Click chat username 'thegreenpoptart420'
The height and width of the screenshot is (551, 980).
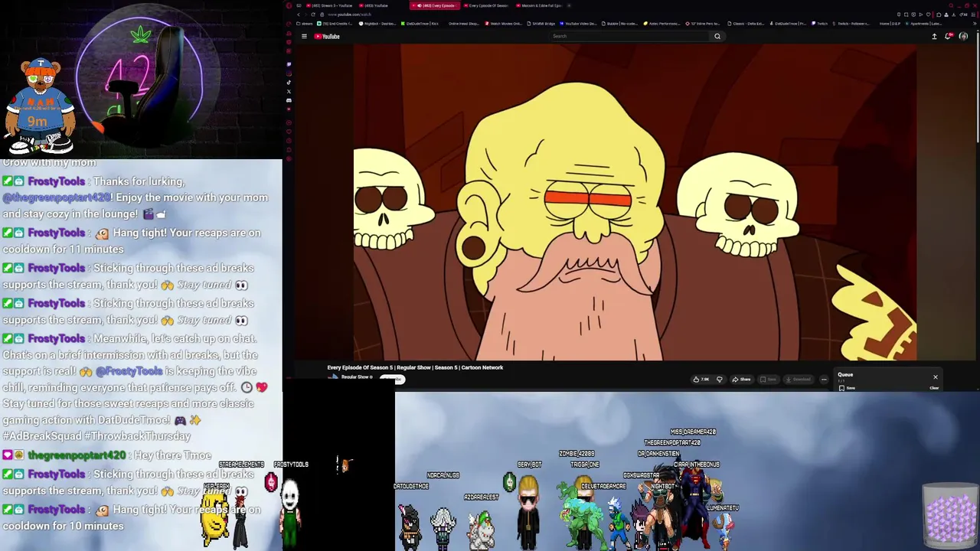(x=77, y=455)
